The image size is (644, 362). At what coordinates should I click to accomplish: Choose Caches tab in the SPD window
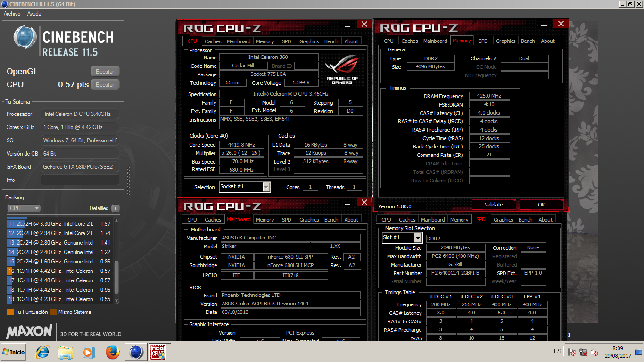[x=407, y=220]
